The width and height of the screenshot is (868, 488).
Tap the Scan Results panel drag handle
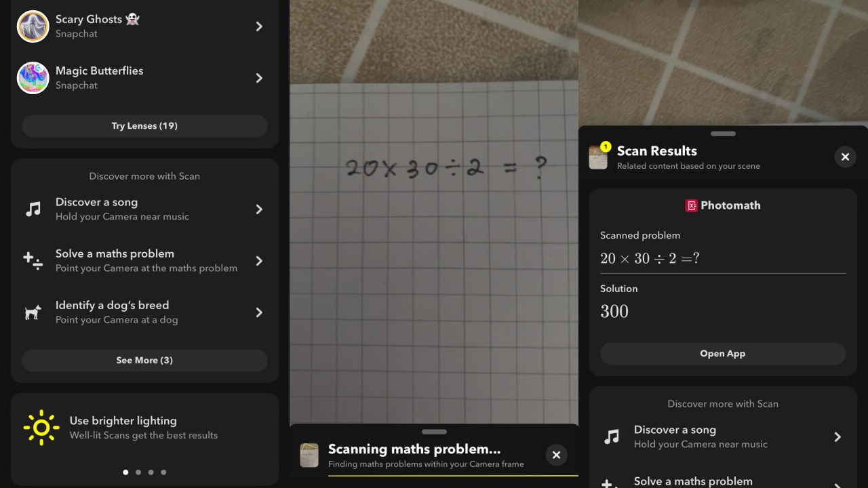[x=723, y=134]
